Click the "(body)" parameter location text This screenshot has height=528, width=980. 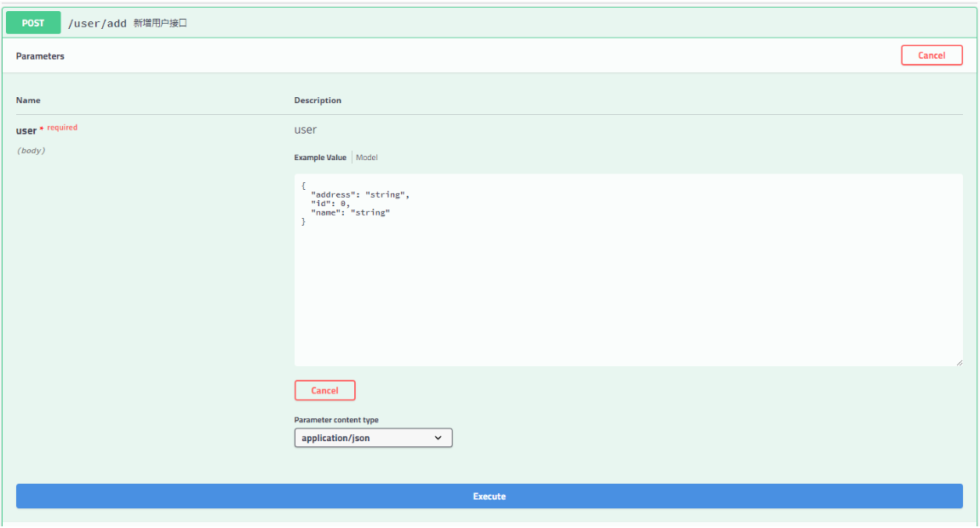pos(32,151)
